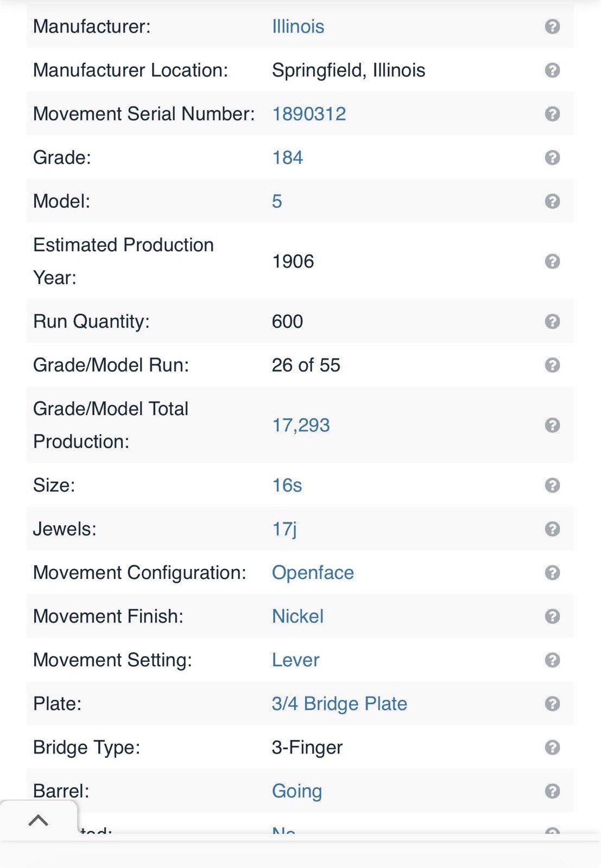Select the 'Movement Serial Number:' label
601x868 pixels.
pyautogui.click(x=144, y=114)
